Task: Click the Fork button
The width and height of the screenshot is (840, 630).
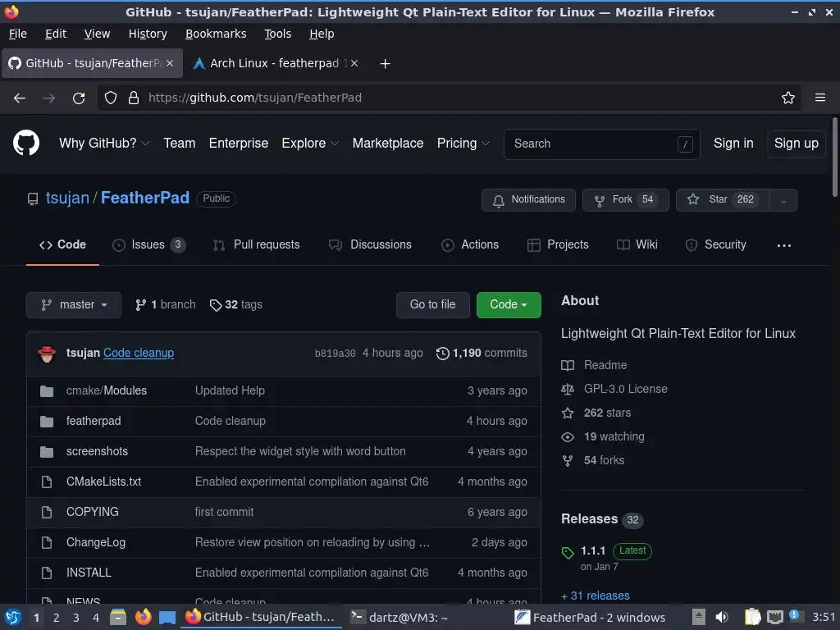Action: click(625, 200)
